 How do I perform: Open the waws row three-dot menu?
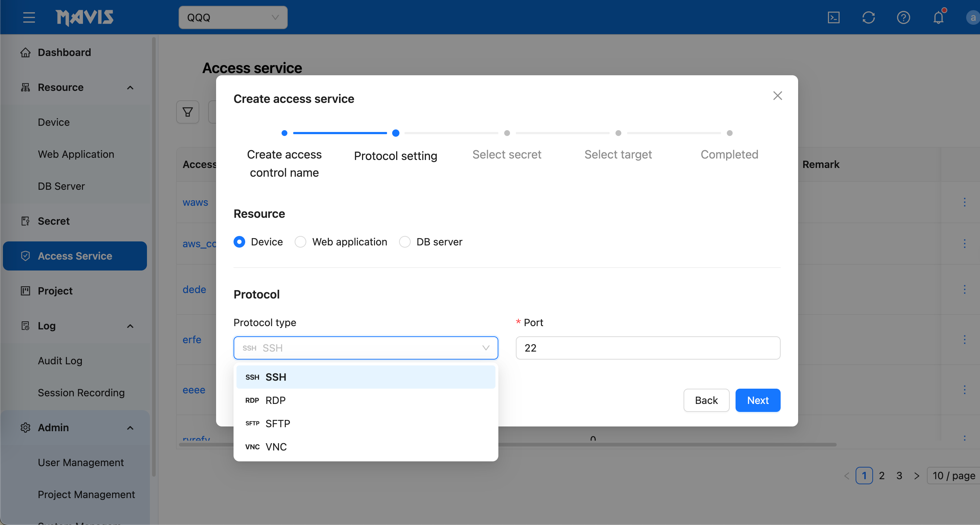coord(964,202)
